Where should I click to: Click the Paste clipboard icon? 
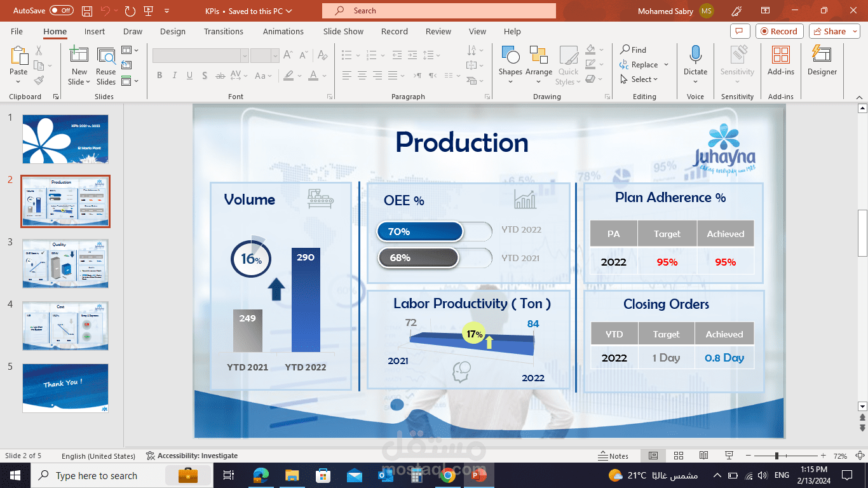(19, 55)
